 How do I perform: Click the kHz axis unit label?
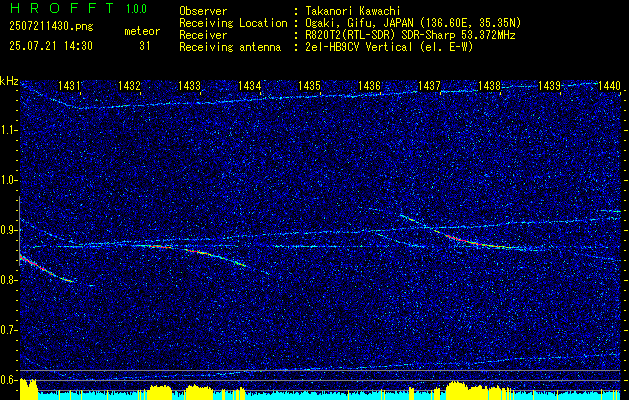(9, 81)
